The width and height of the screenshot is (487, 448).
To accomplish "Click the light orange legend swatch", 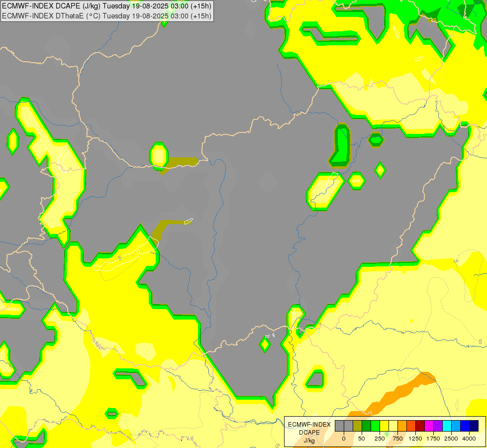I will (402, 426).
